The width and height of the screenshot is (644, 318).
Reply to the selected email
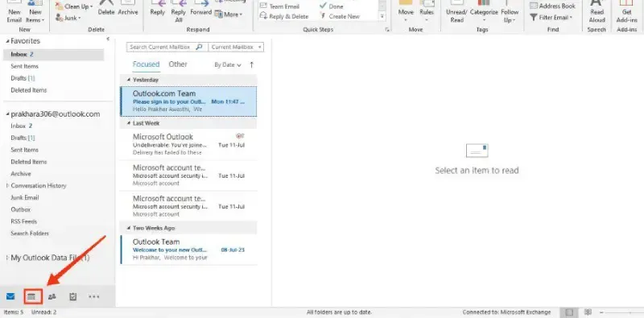point(157,9)
